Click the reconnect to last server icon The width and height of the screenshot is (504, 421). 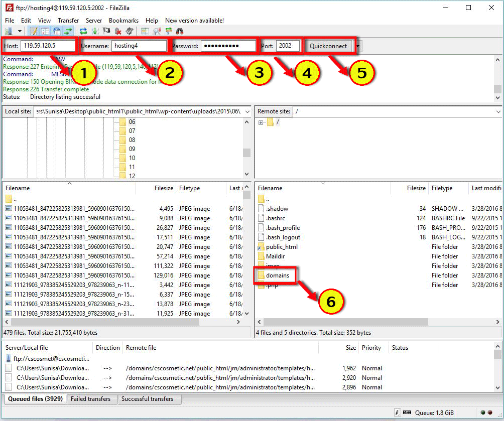(x=130, y=31)
